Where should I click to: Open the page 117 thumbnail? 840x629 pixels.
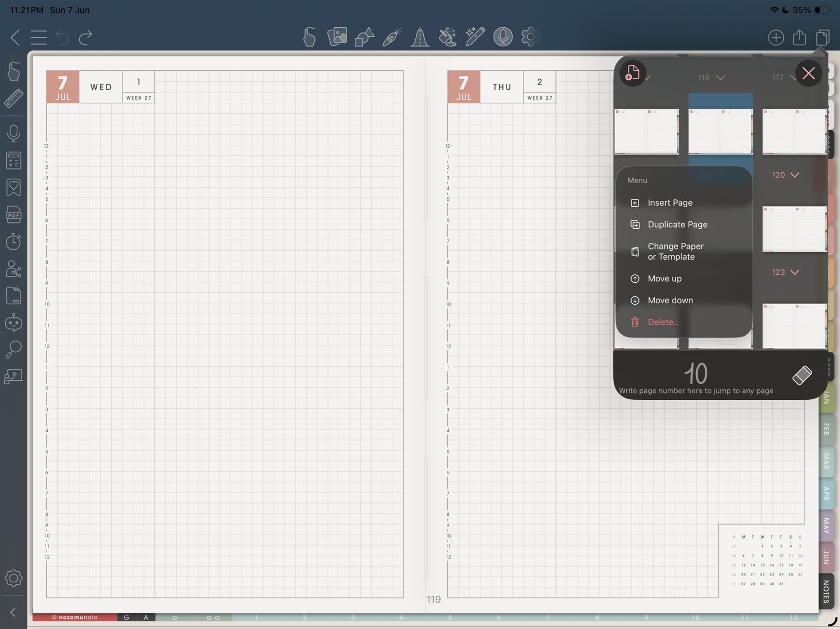[x=794, y=131]
